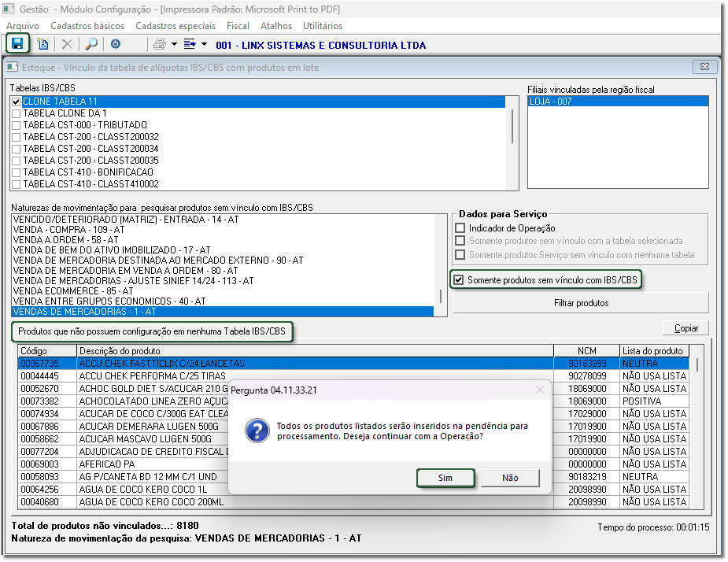Select LOJA - 007 in Filiais list

pos(618,102)
